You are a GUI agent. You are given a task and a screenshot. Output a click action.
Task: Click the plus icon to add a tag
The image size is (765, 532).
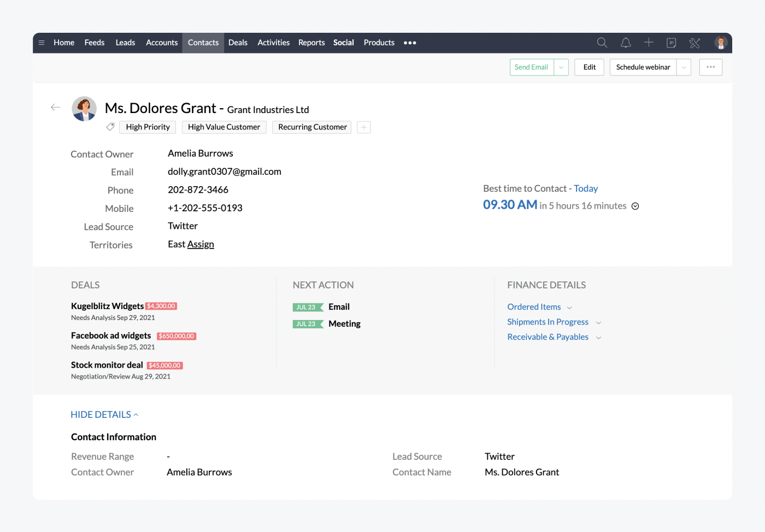pos(363,127)
